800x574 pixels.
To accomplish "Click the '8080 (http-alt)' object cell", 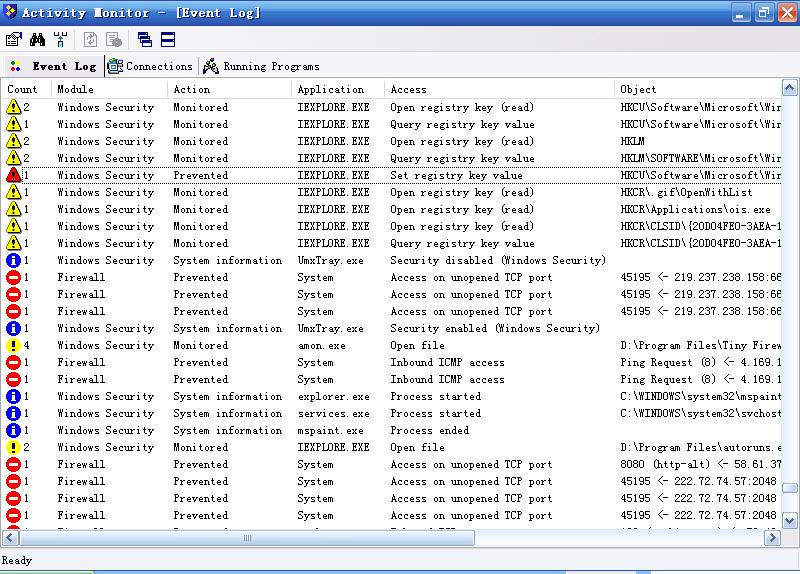I will pos(700,465).
